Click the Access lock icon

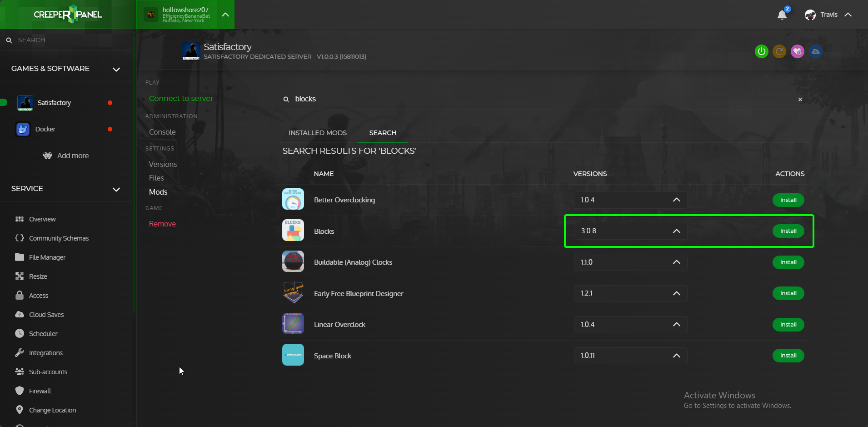tap(20, 295)
